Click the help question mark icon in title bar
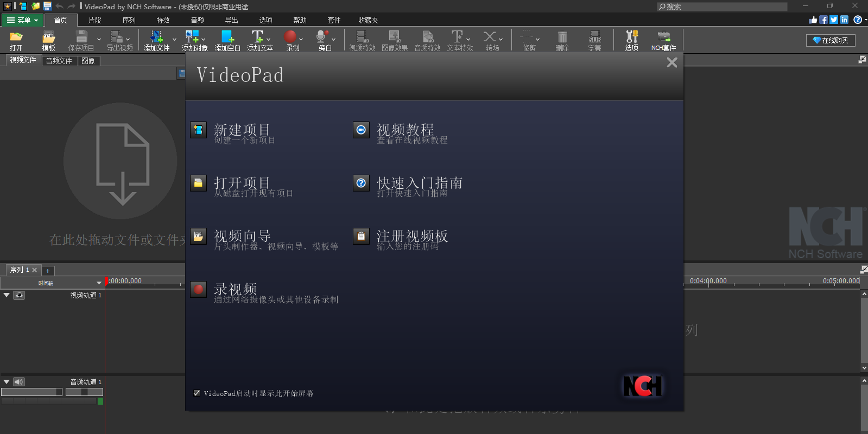Image resolution: width=868 pixels, height=434 pixels. (x=858, y=20)
